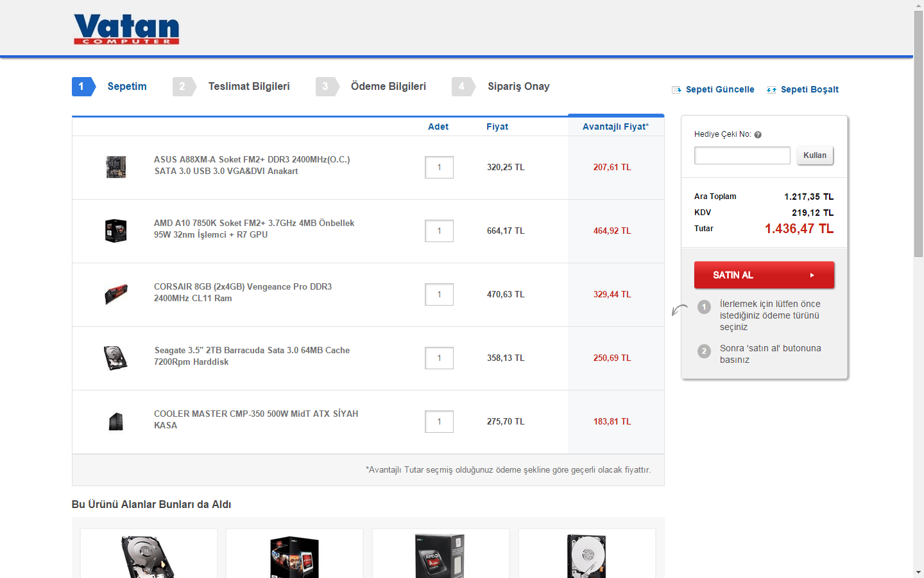Viewport: 924px width, 578px height.
Task: Open ASUS A88XM-A motherboard product image
Action: (116, 167)
